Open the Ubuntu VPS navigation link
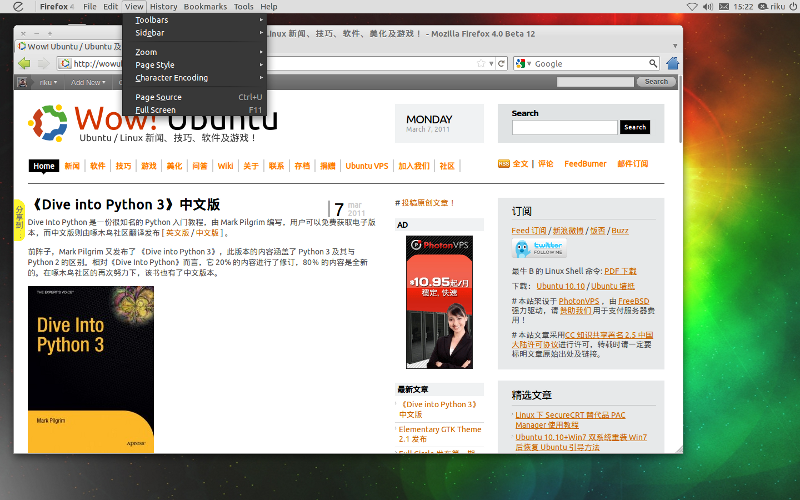Image resolution: width=800 pixels, height=500 pixels. pyautogui.click(x=366, y=166)
